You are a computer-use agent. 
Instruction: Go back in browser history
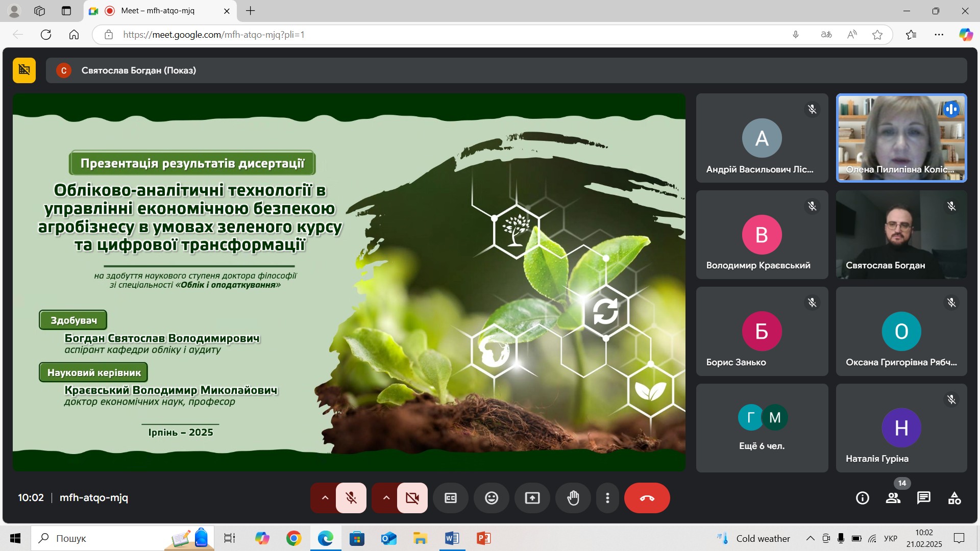(18, 35)
